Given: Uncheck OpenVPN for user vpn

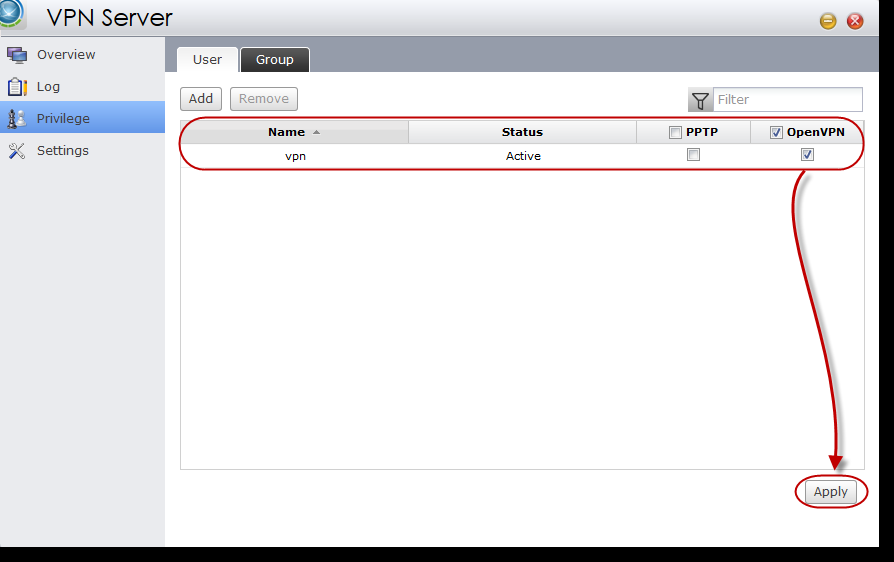Looking at the screenshot, I should point(807,154).
